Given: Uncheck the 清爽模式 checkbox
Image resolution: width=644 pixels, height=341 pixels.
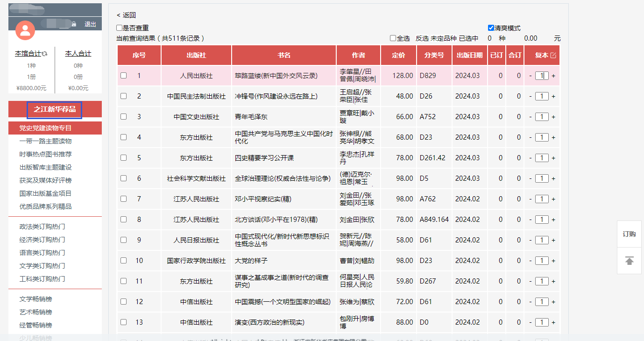Looking at the screenshot, I should 491,28.
